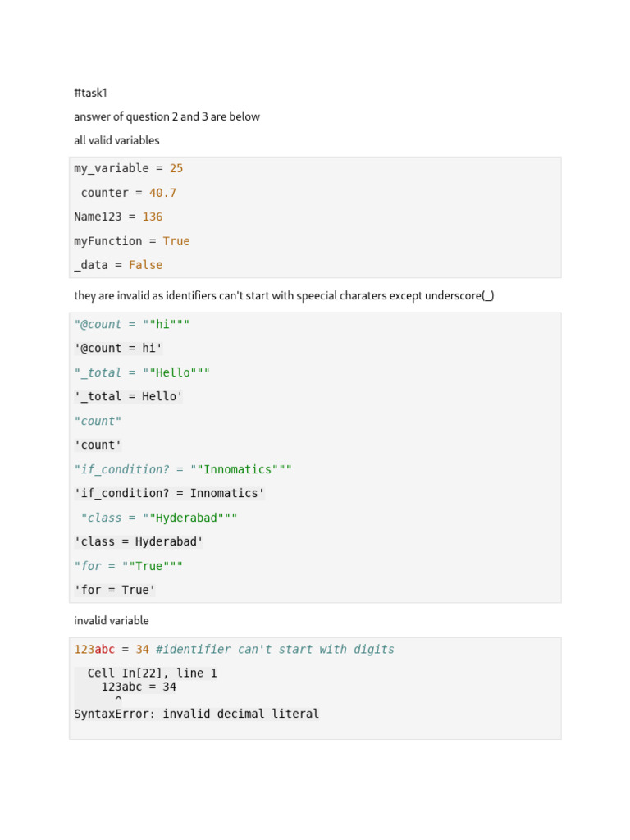Click the 'count' output text
The image size is (630, 840).
(98, 445)
